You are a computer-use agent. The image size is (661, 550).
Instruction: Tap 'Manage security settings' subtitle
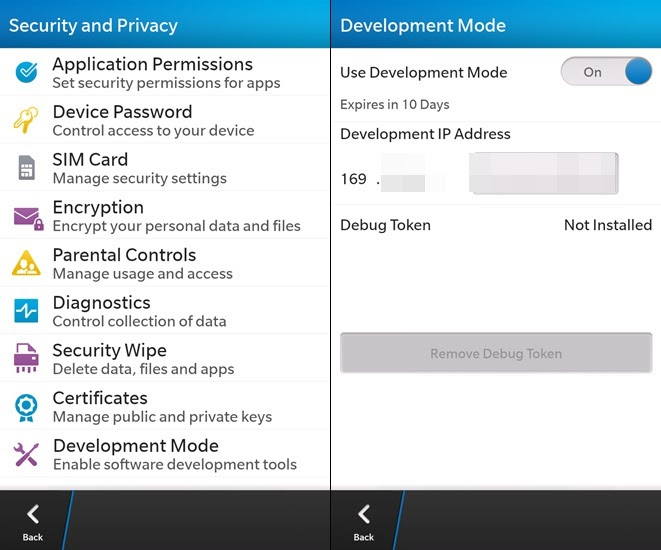(x=140, y=178)
